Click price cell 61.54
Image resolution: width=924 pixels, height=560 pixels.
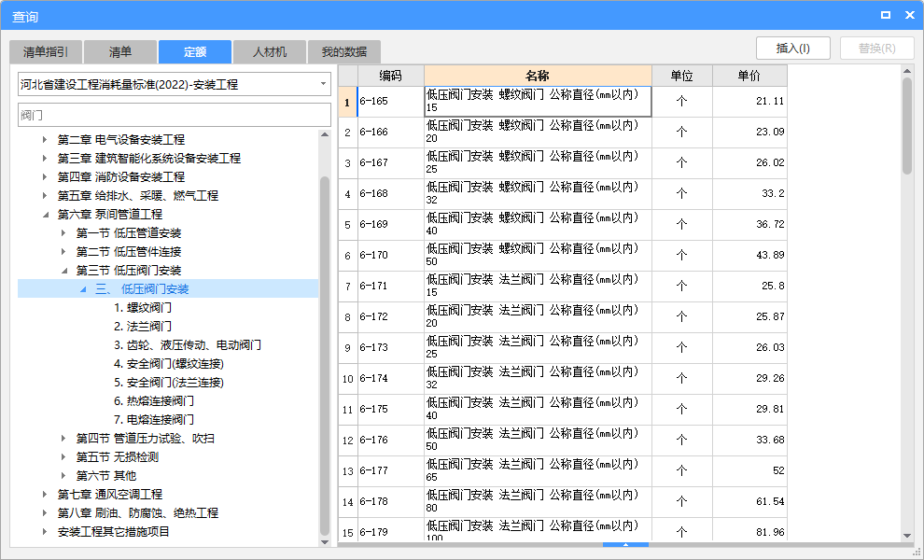[x=749, y=501]
